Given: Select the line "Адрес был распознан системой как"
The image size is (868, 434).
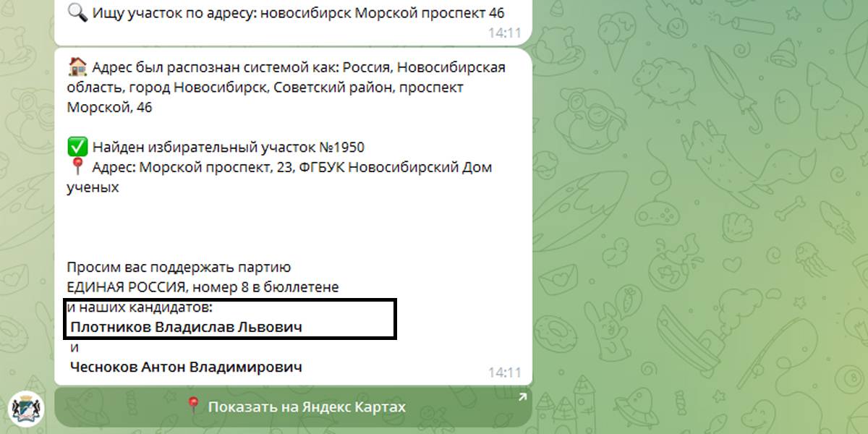Looking at the screenshot, I should (215, 67).
